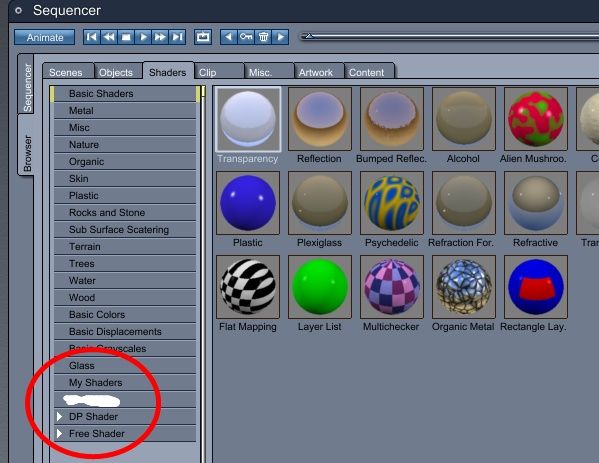The image size is (599, 463).
Task: Select the Glass shader category
Action: 125,366
